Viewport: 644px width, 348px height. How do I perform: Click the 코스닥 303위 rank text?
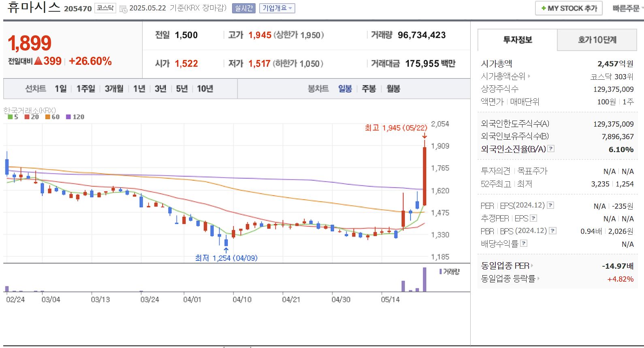(x=612, y=76)
